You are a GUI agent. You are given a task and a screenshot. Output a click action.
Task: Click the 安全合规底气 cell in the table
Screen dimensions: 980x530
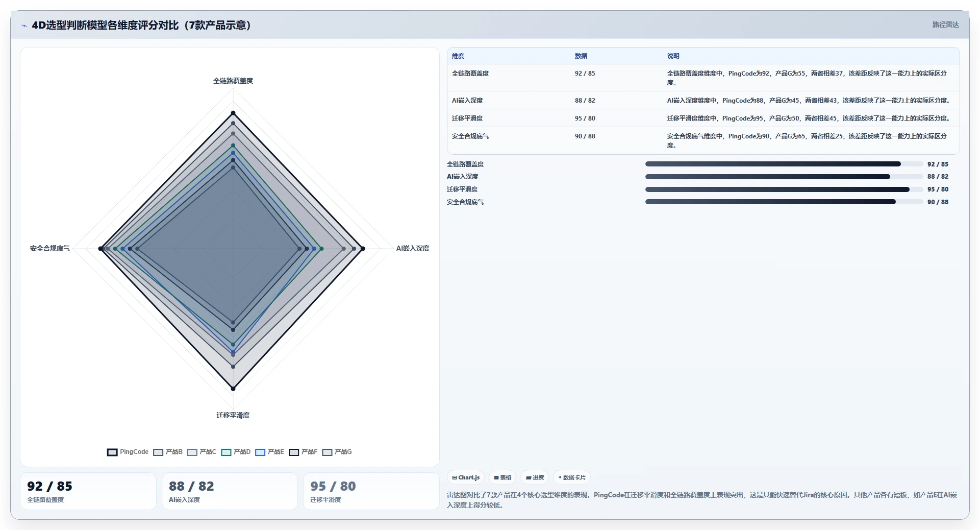click(x=470, y=136)
